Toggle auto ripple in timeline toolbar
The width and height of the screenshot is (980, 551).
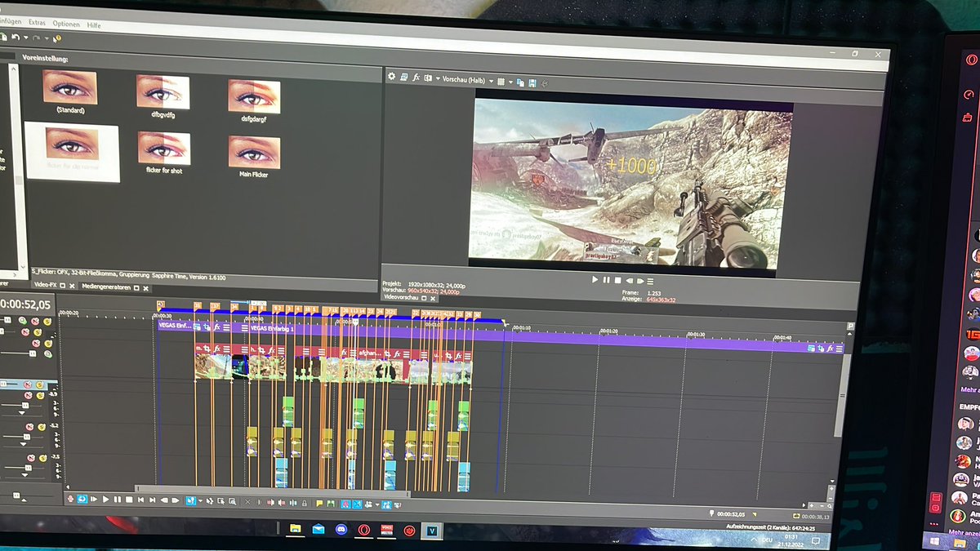tap(367, 504)
